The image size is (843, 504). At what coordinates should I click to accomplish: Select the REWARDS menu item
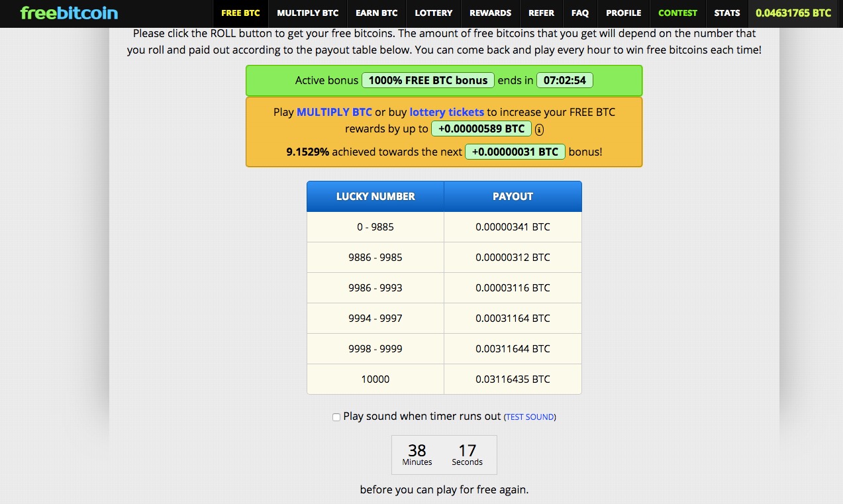tap(491, 13)
